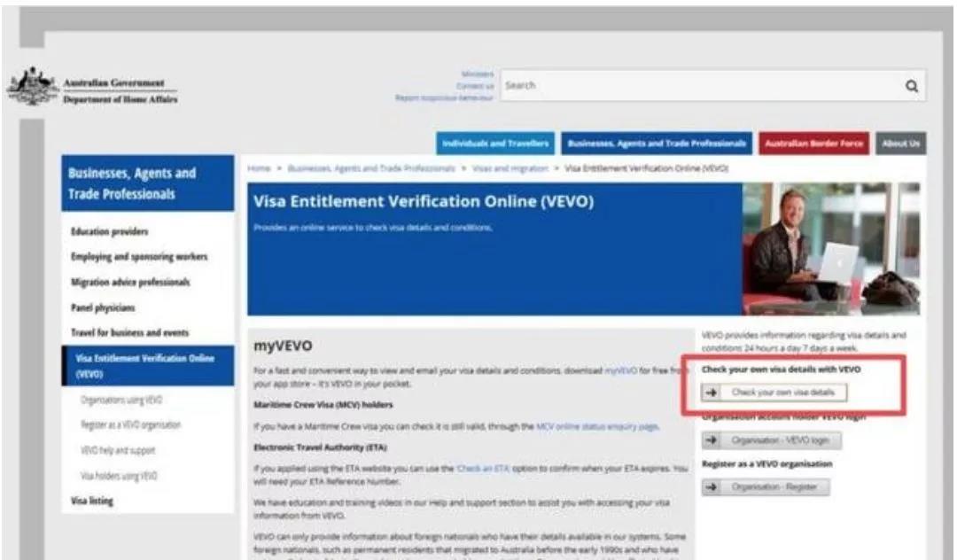Click arrow icon beside Organisation - VEVO login
Viewport: 957px width, 560px height.
click(711, 440)
